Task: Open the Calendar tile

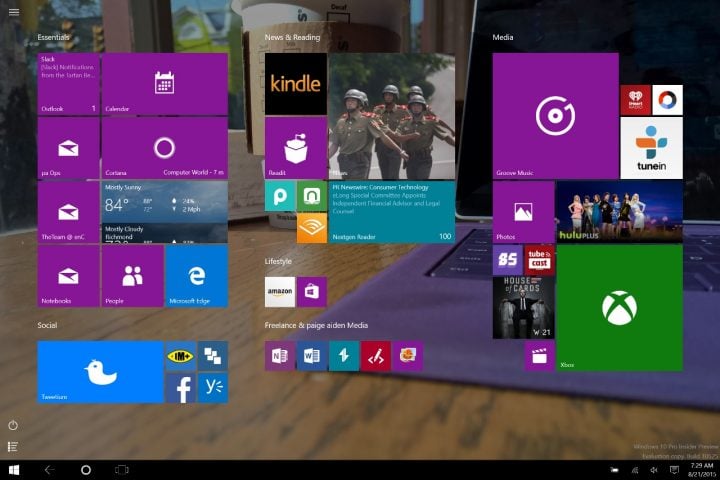Action: 164,84
